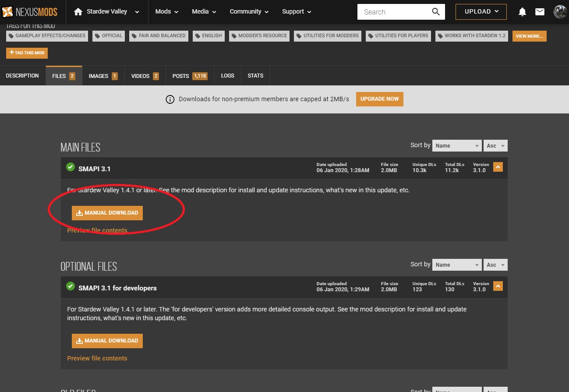
Task: Click the English tag
Action: click(x=209, y=36)
